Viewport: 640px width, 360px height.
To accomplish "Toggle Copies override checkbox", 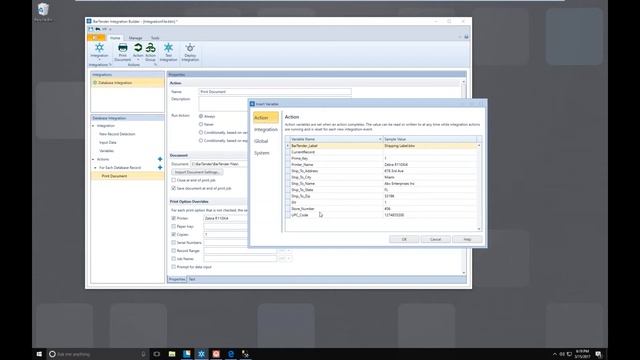I will pos(173,235).
